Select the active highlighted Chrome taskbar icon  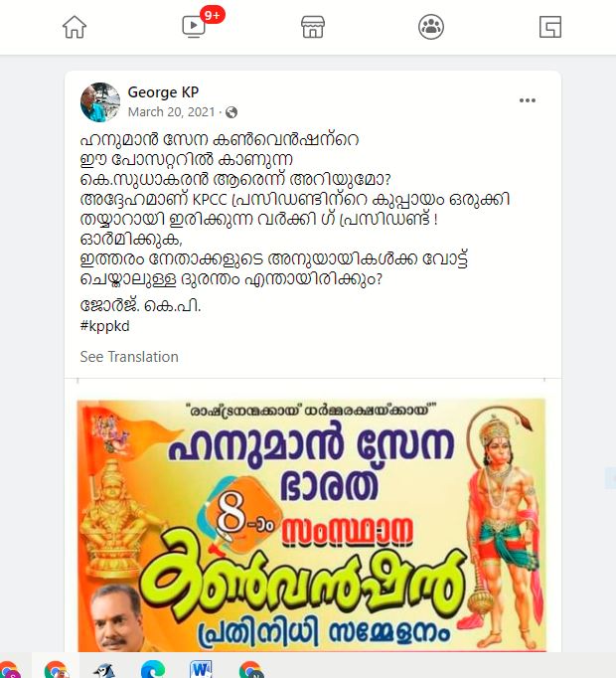tap(57, 668)
